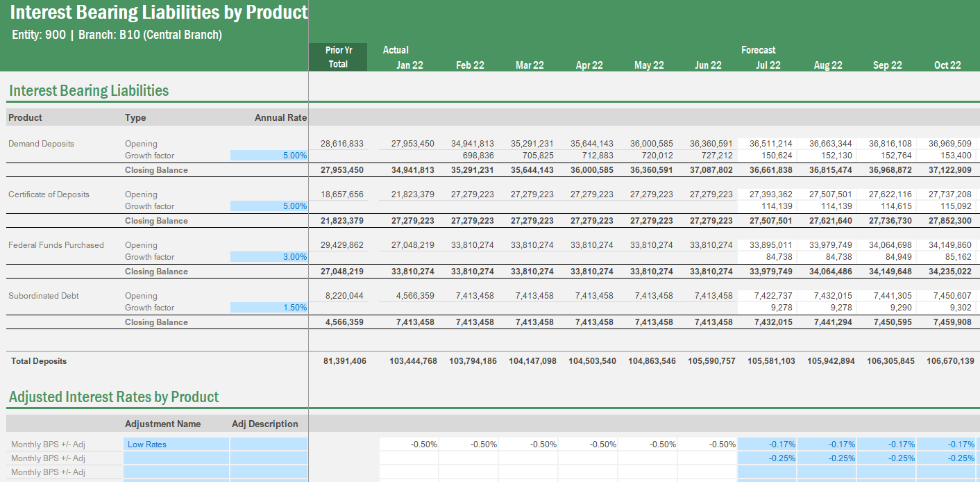The height and width of the screenshot is (482, 980).
Task: Click the Actual column group header
Action: [x=396, y=50]
